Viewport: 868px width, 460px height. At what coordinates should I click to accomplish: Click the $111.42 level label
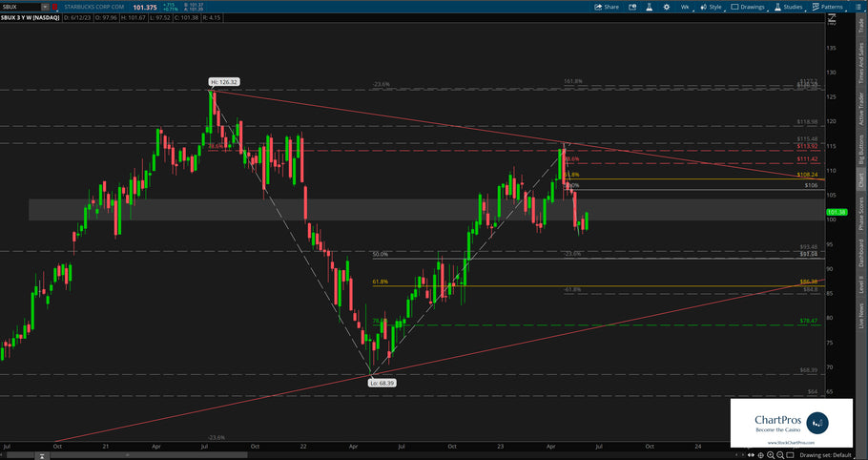click(808, 158)
